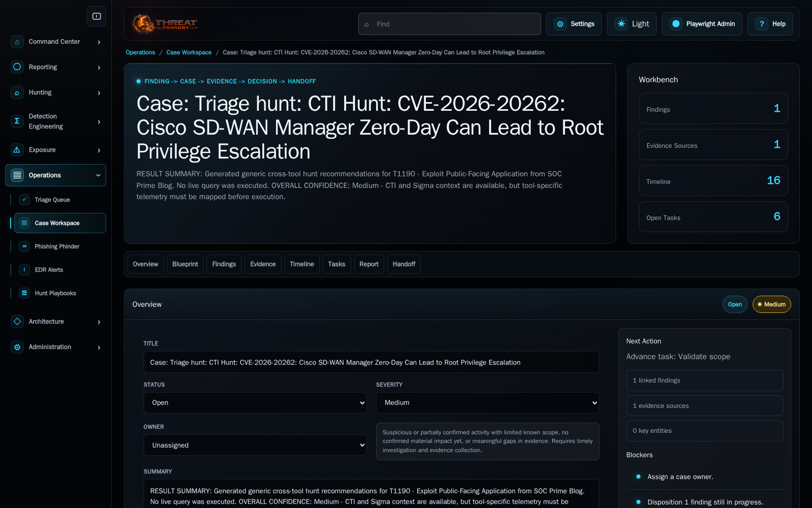
Task: Expand the Architecture menu chevron
Action: coord(99,322)
